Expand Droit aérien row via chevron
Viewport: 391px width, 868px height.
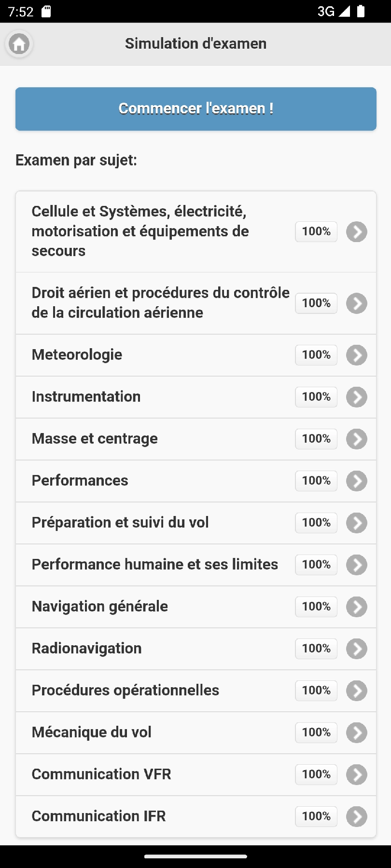(357, 304)
